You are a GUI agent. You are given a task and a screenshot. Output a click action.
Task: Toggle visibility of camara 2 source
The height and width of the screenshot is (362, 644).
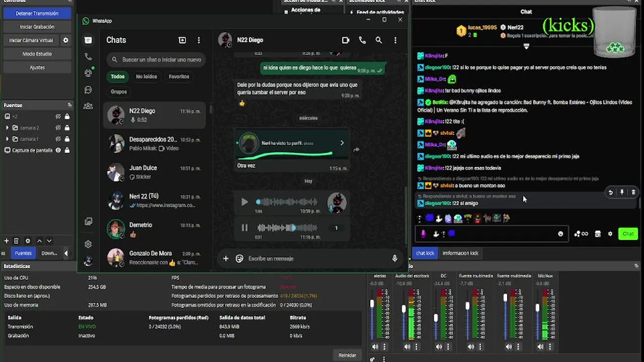click(x=58, y=128)
